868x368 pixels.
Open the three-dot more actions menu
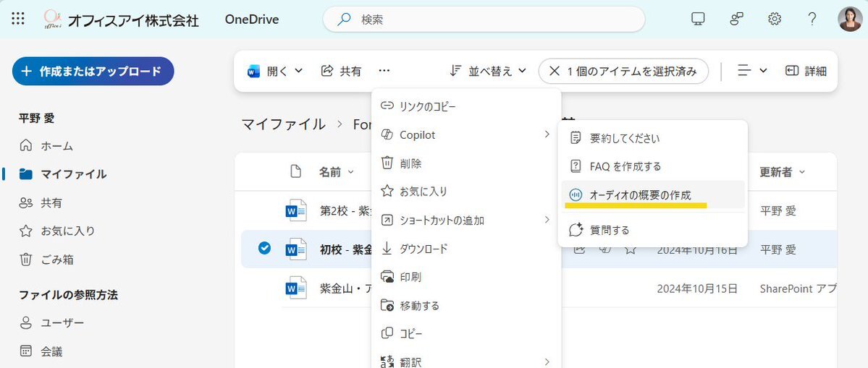pyautogui.click(x=384, y=71)
